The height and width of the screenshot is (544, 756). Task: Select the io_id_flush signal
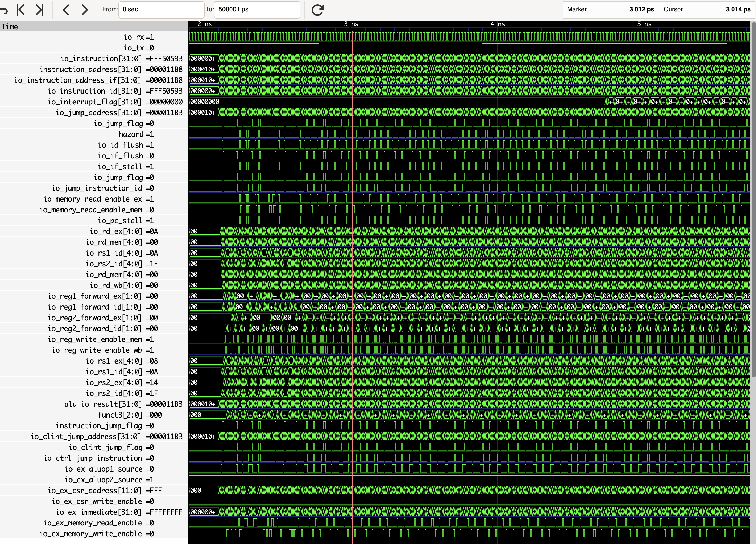pos(94,145)
